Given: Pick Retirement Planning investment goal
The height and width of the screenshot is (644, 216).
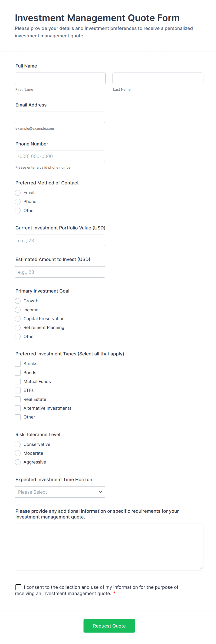Looking at the screenshot, I should click(18, 328).
